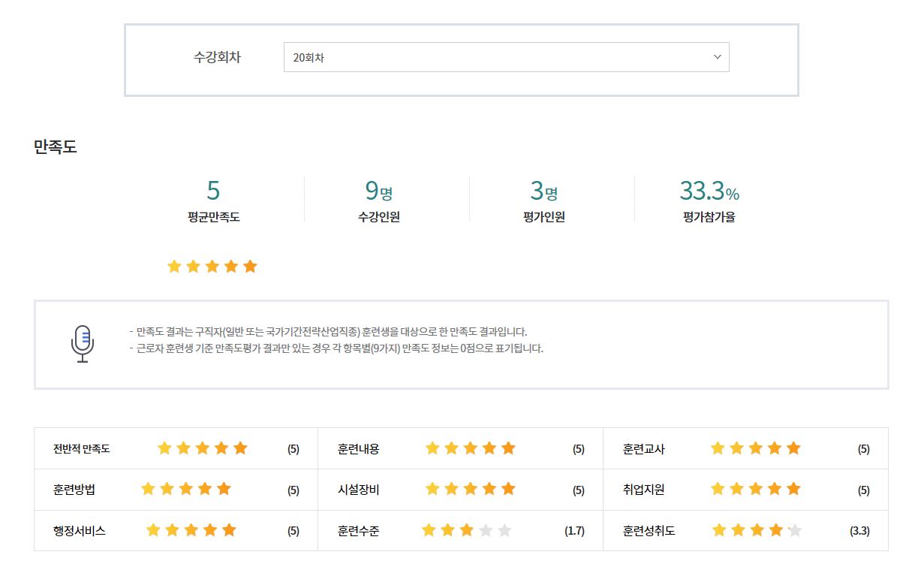Click the 훈련수준 star rating with 1.7 score
Image resolution: width=924 pixels, height=588 pixels.
tap(466, 530)
